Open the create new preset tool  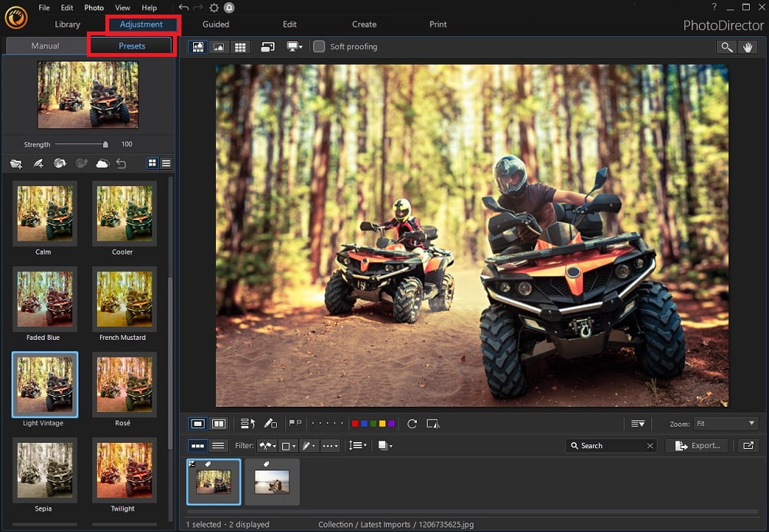point(38,163)
